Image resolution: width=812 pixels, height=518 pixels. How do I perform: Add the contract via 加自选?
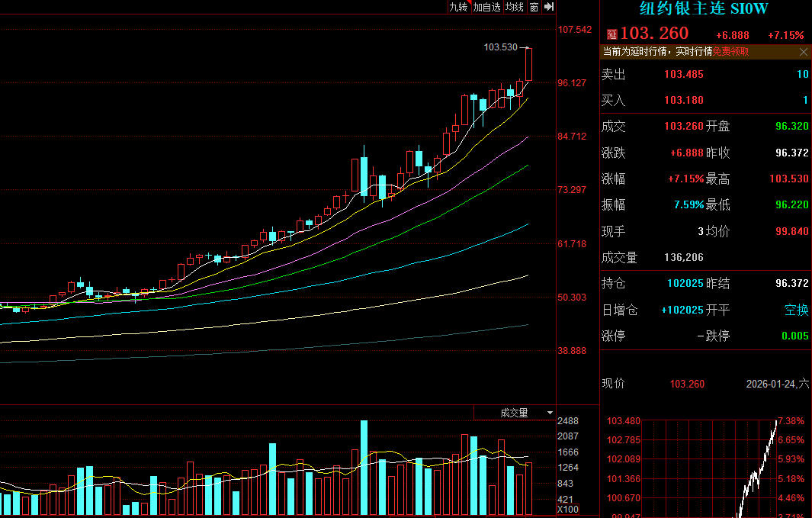pyautogui.click(x=486, y=7)
